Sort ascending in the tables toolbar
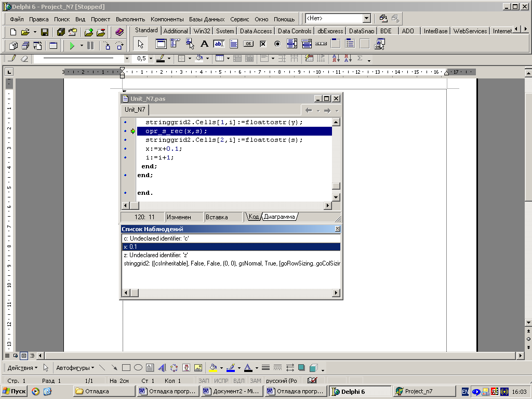Image resolution: width=532 pixels, height=399 pixels. pyautogui.click(x=336, y=58)
